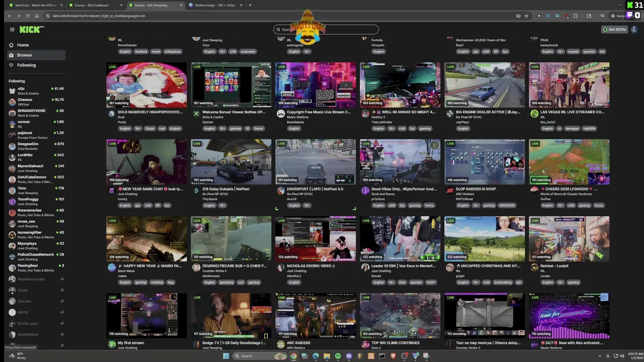The height and width of the screenshot is (362, 644).
Task: Click the Posty streamer avatar
Action: [112, 114]
